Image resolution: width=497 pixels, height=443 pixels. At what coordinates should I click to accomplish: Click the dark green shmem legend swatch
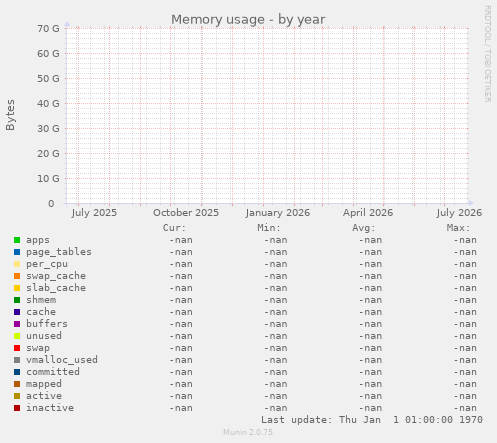click(x=17, y=300)
